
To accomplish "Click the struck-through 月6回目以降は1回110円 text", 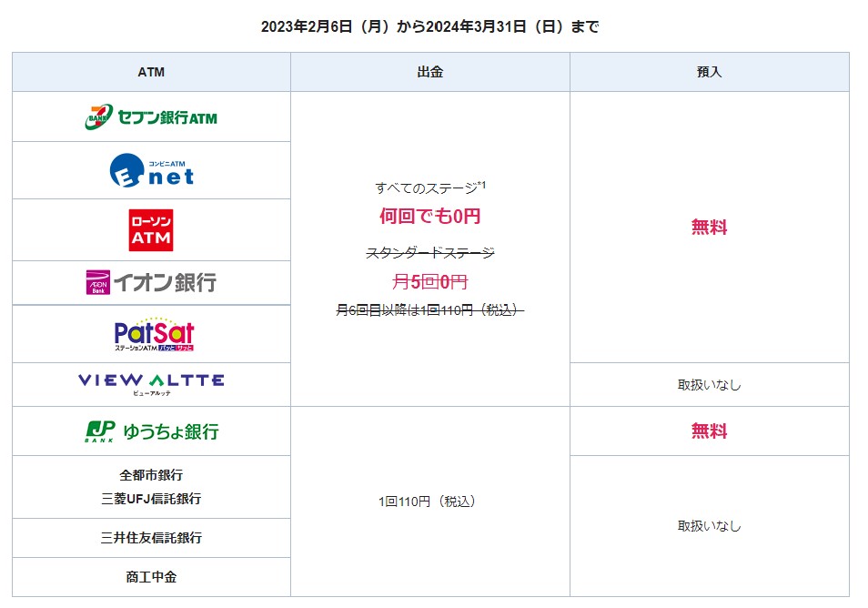I will 430,310.
